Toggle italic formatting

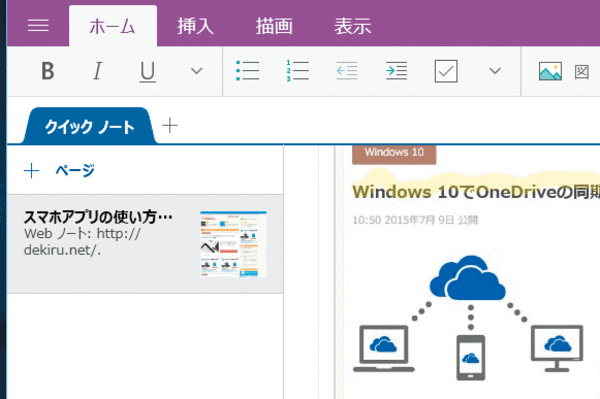(x=98, y=71)
